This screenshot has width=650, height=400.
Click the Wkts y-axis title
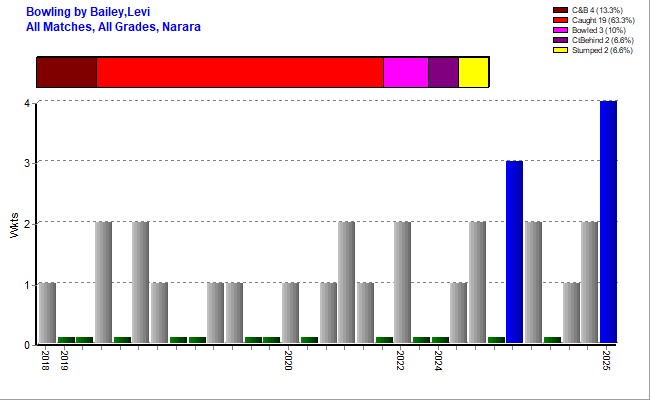click(x=15, y=225)
